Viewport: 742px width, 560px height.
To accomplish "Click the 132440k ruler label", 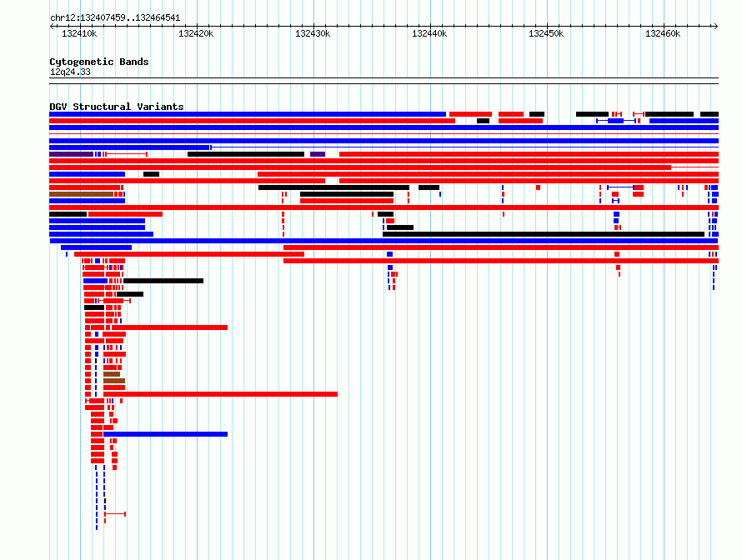I will click(429, 33).
